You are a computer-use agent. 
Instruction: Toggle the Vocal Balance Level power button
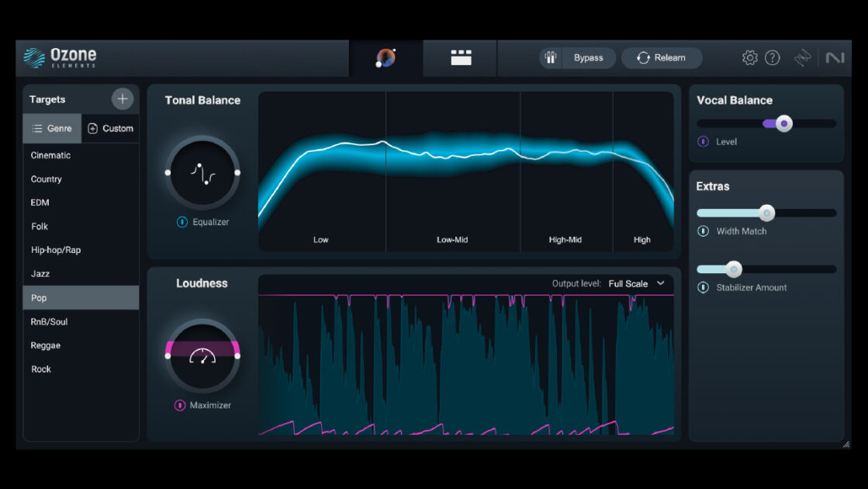click(x=703, y=142)
